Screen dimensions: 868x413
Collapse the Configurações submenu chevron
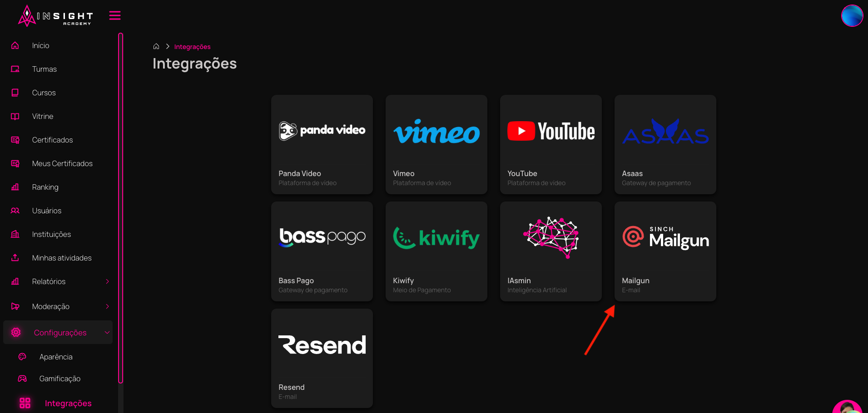107,332
